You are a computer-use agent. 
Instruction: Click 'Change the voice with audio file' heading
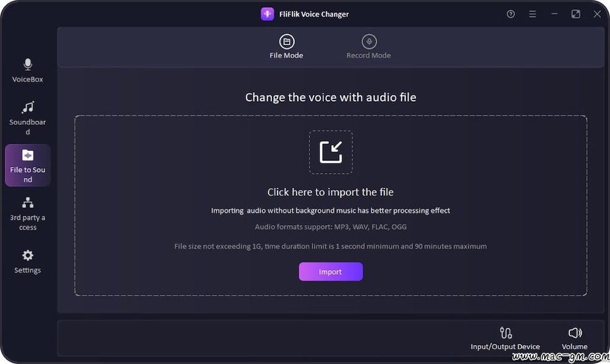pos(331,97)
